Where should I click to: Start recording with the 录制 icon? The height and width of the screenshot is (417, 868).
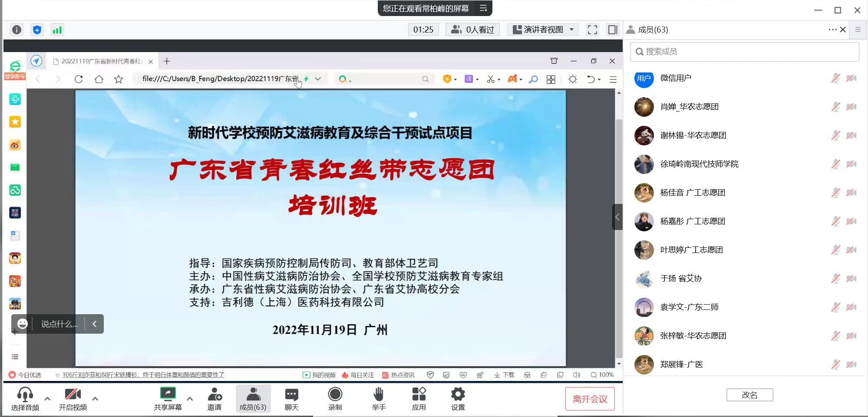click(335, 398)
